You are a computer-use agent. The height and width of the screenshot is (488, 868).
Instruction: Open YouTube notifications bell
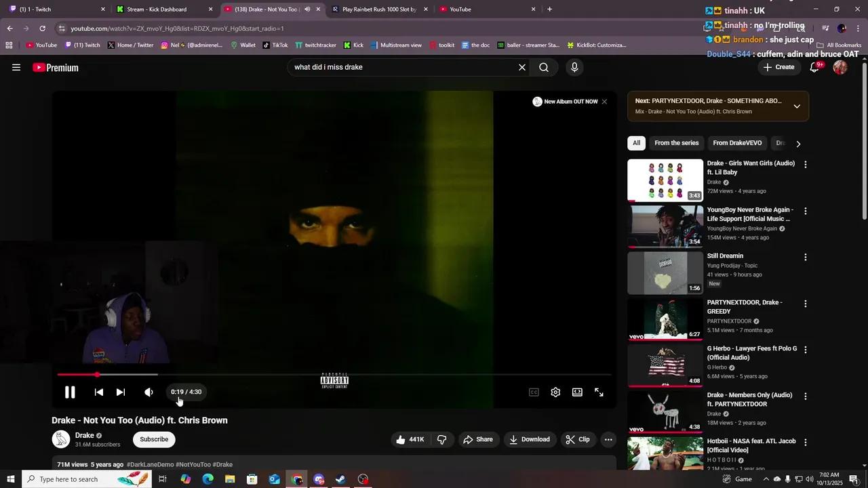click(815, 68)
